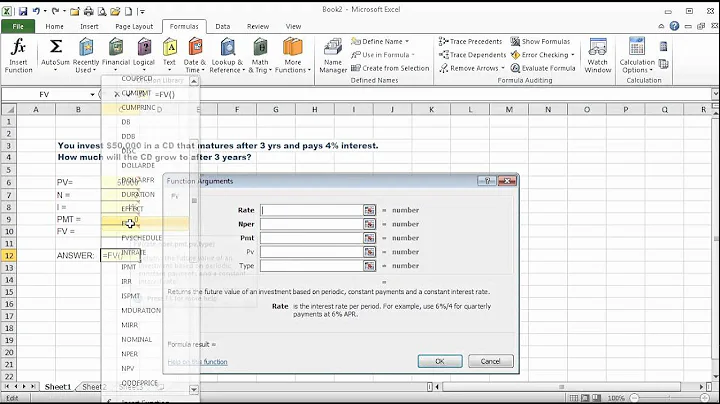The width and height of the screenshot is (720, 404).
Task: Open the Insert Function dialog icon
Action: pyautogui.click(x=18, y=56)
